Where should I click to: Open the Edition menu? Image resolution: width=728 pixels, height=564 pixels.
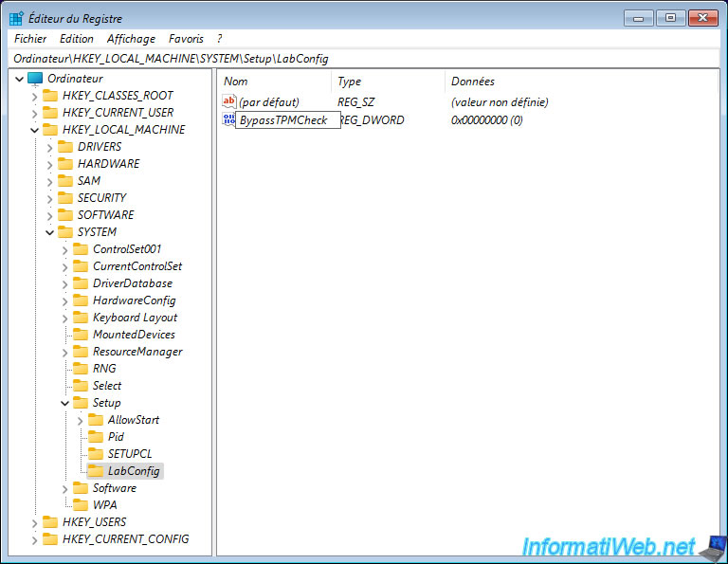click(77, 39)
